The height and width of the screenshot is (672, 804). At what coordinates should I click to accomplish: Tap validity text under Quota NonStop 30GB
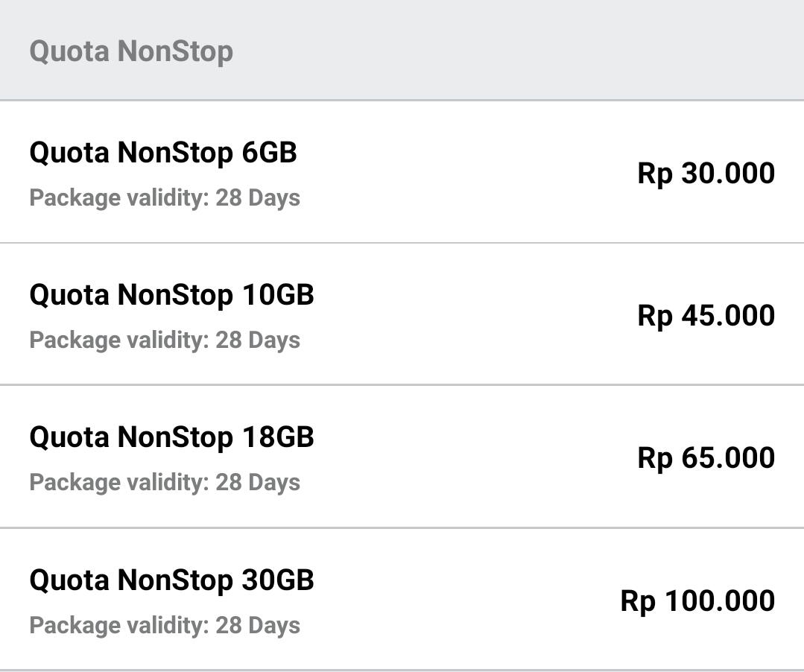(164, 625)
